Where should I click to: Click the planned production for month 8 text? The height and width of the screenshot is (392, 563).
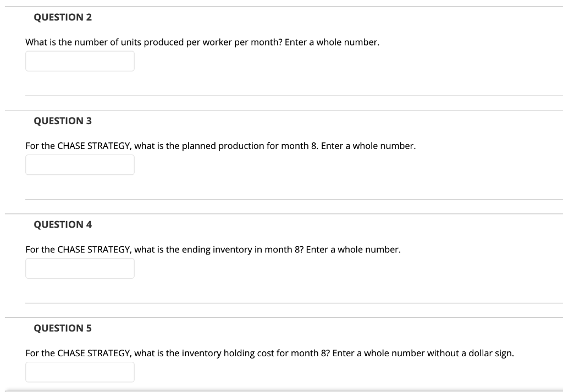coord(220,146)
